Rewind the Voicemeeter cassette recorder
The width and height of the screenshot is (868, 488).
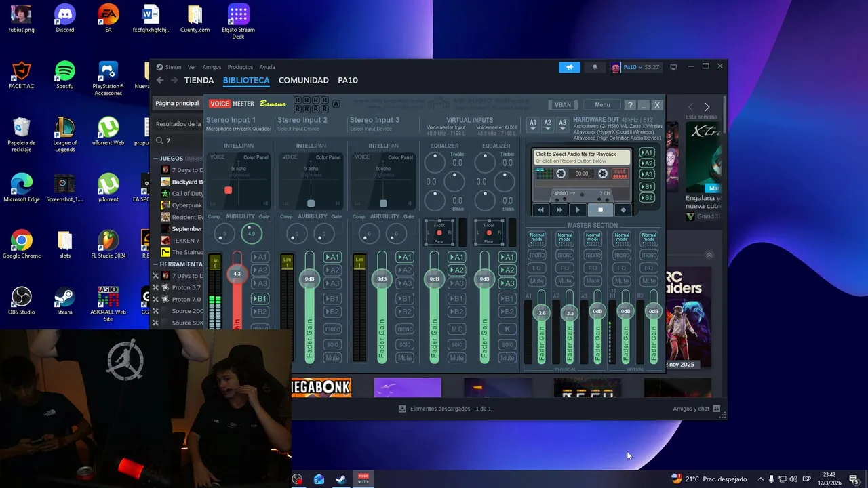pyautogui.click(x=540, y=210)
